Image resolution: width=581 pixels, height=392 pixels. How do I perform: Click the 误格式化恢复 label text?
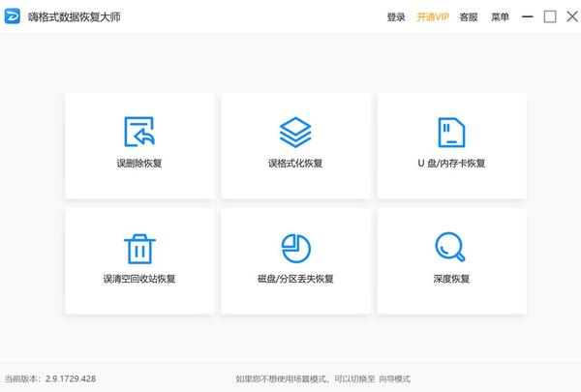coord(295,164)
